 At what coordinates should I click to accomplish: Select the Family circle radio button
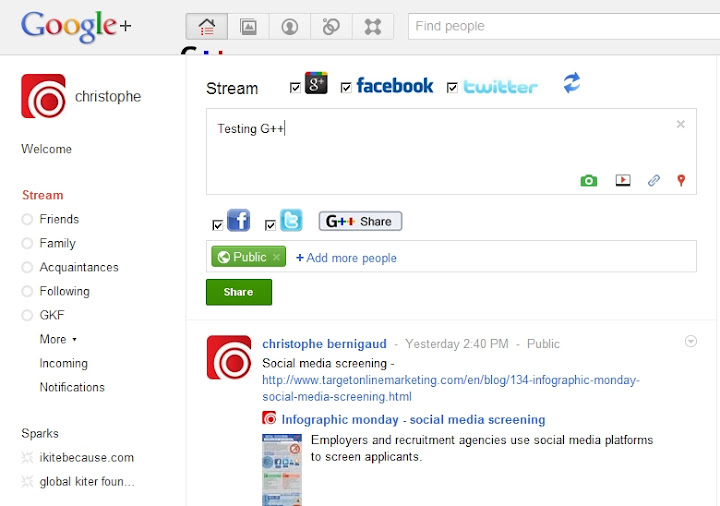coord(27,243)
